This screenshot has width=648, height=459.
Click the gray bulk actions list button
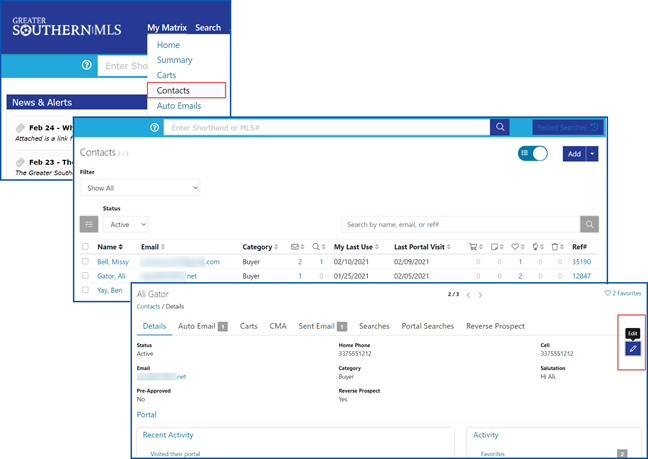pyautogui.click(x=89, y=224)
